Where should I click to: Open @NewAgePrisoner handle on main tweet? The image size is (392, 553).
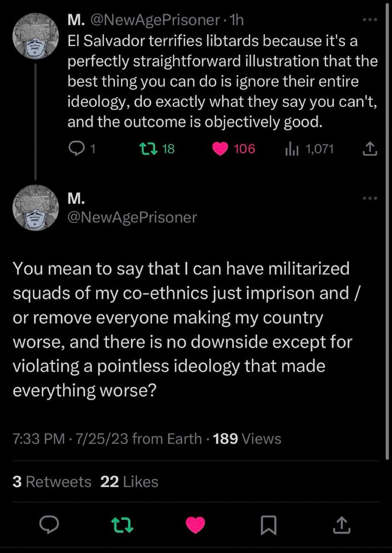pyautogui.click(x=132, y=217)
